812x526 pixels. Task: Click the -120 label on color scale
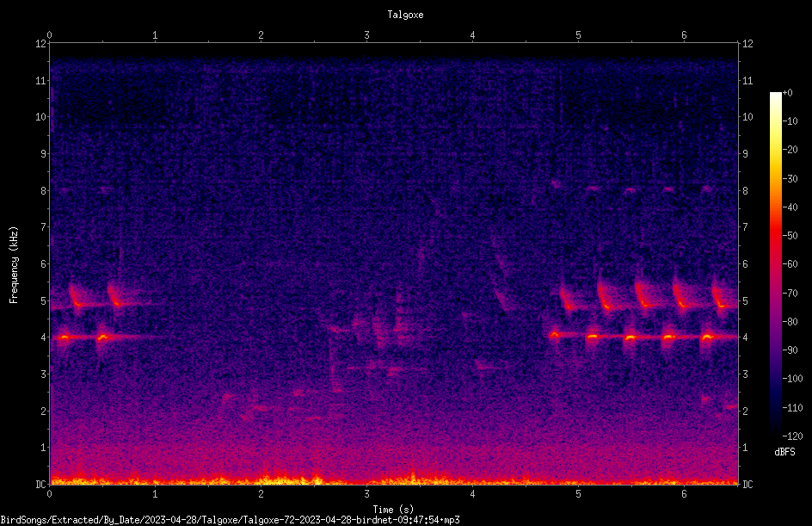(x=792, y=436)
